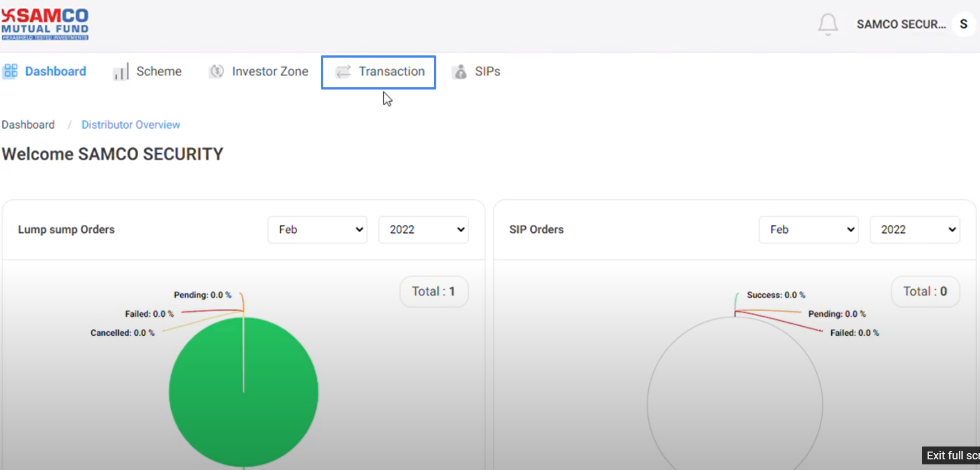The image size is (980, 470).
Task: Click 'Lump sump Orders' heading
Action: tap(66, 229)
